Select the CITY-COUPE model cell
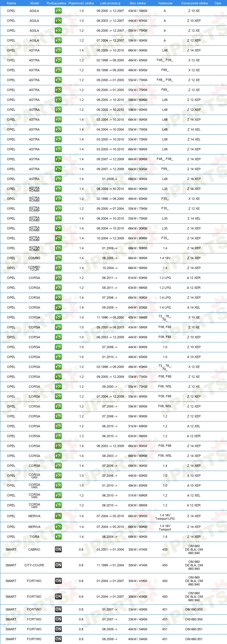 coord(34,565)
